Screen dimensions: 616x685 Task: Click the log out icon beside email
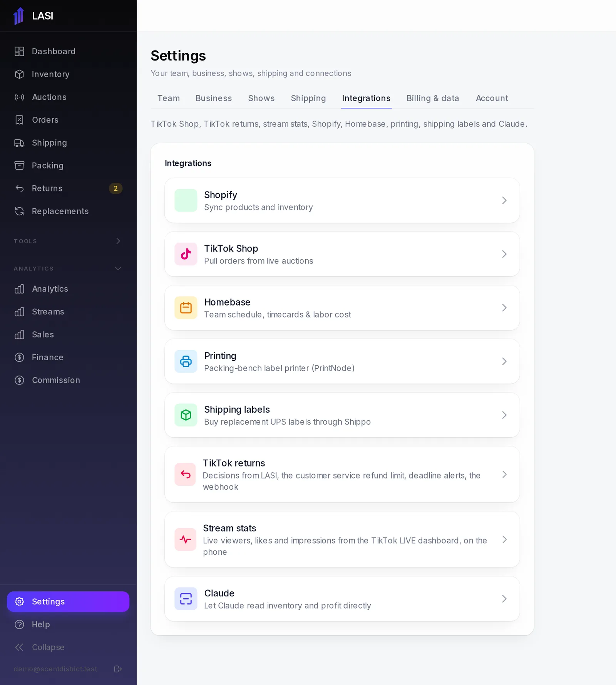click(118, 669)
